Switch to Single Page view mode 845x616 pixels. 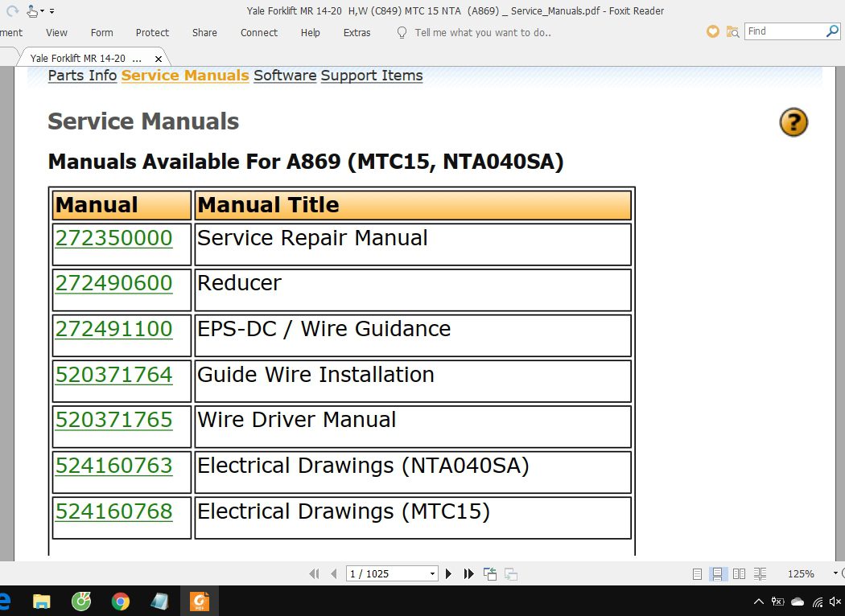click(697, 573)
